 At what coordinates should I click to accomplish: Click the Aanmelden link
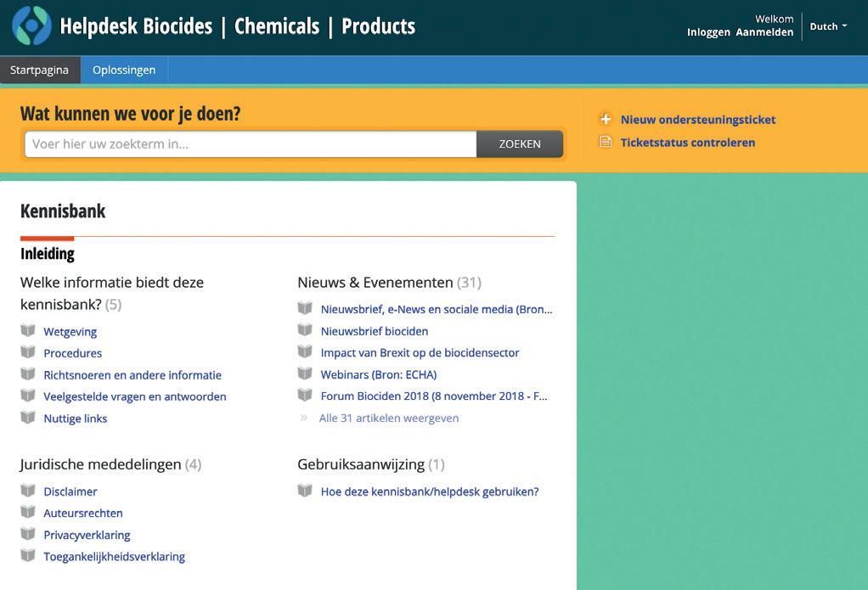pos(764,32)
